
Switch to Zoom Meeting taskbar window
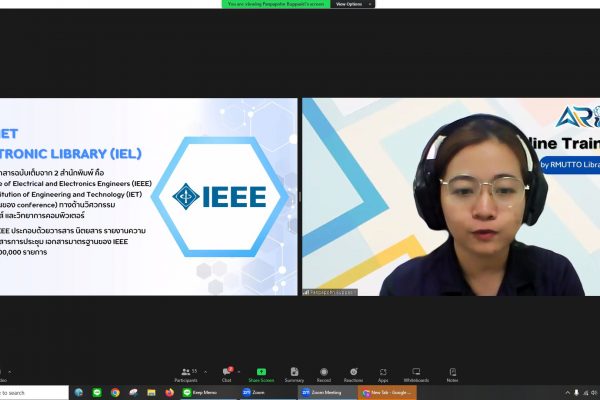[327, 393]
